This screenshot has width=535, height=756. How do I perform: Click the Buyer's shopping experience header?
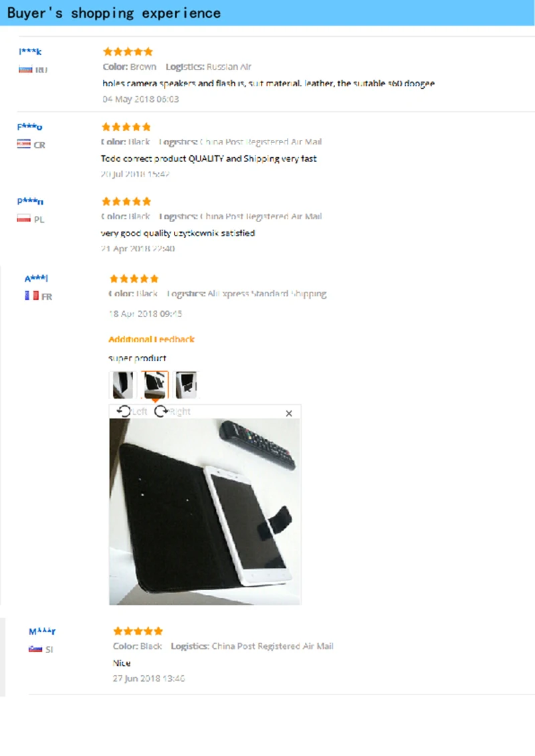[x=114, y=13]
